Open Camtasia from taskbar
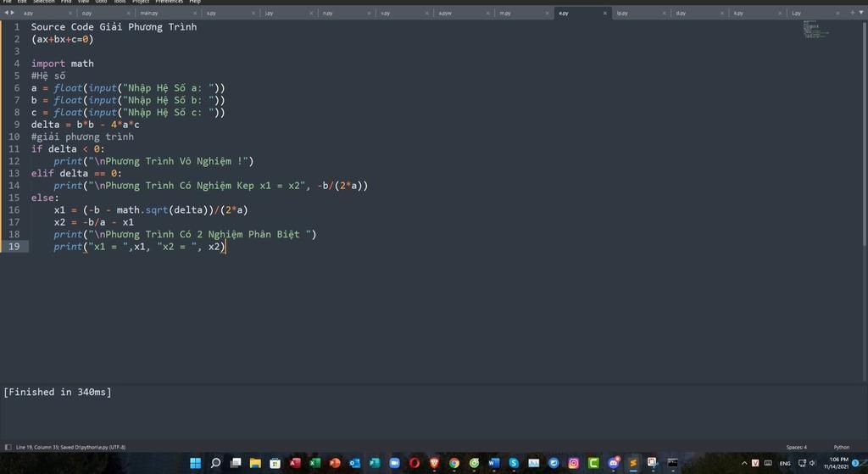This screenshot has width=868, height=474. (x=593, y=463)
